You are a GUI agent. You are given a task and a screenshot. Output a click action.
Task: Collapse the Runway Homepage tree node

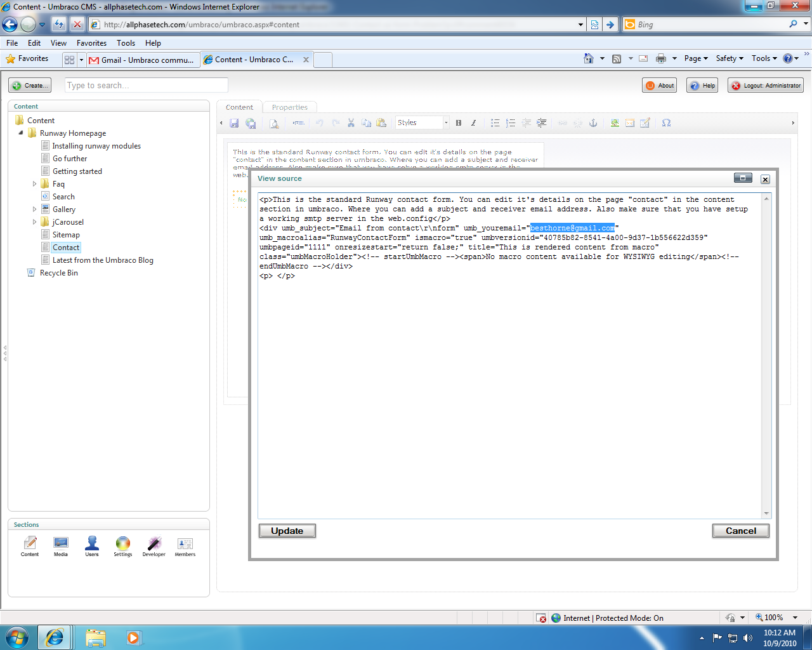(x=21, y=133)
